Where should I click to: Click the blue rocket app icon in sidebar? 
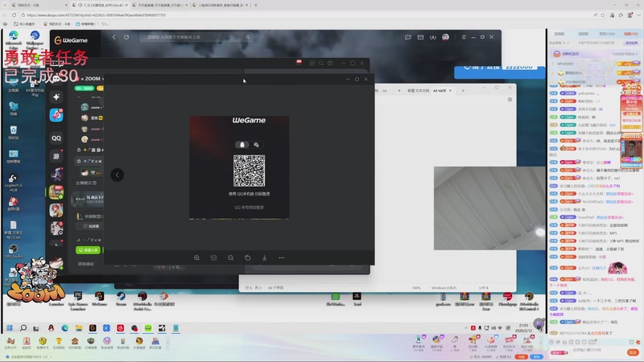point(56,115)
